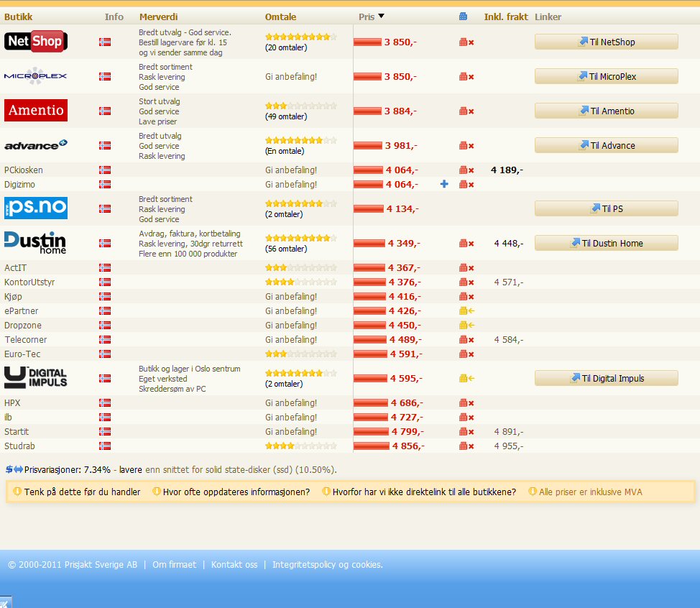Screen dimensions: 700x608
Task: Click the Digital Impuls logo
Action: [36, 377]
